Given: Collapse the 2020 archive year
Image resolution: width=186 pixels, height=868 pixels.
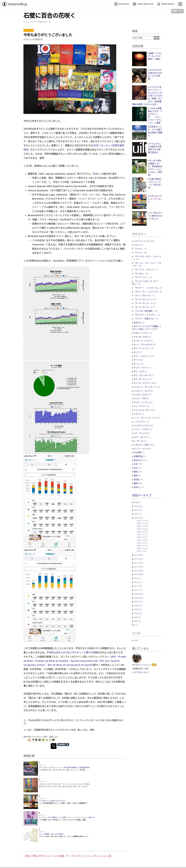Looking at the screenshot, I should coord(133,518).
